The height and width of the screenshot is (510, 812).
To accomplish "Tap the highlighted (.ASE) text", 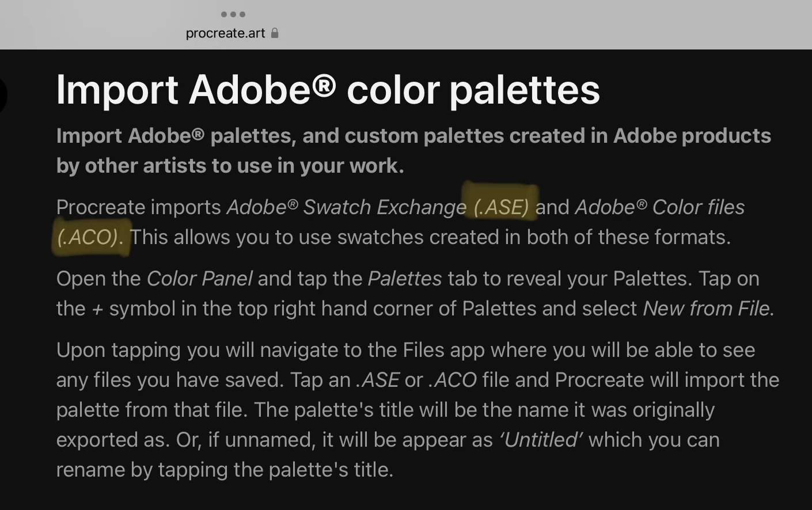I will click(x=501, y=207).
